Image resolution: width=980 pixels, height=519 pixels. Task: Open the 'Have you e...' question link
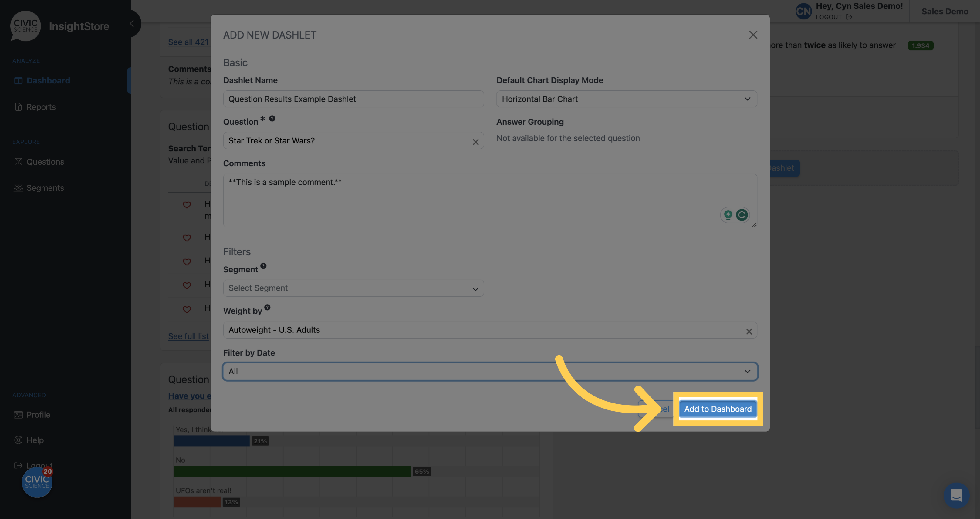189,396
